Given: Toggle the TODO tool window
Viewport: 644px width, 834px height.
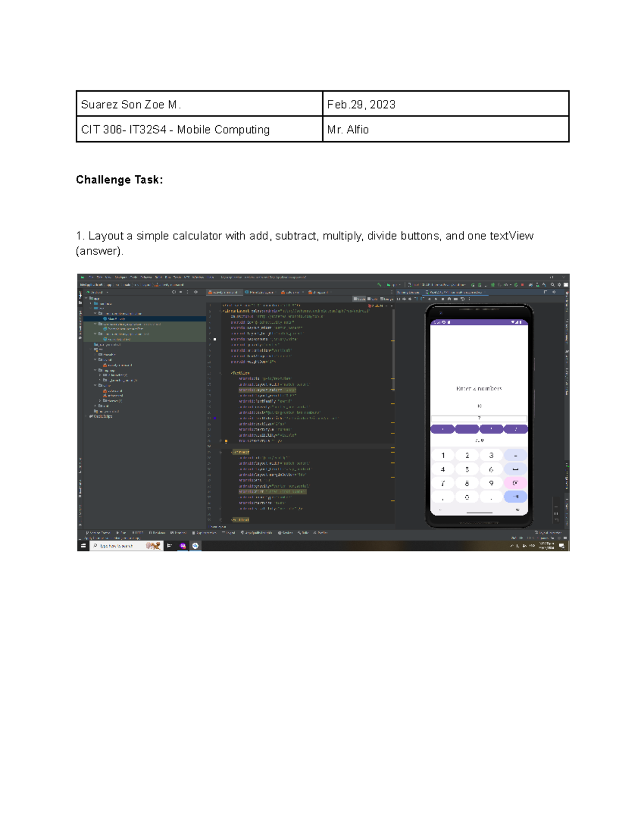Looking at the screenshot, I should (x=138, y=533).
